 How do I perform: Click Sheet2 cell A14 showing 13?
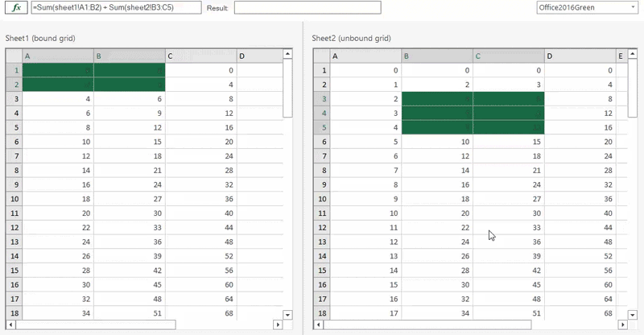[365, 257]
